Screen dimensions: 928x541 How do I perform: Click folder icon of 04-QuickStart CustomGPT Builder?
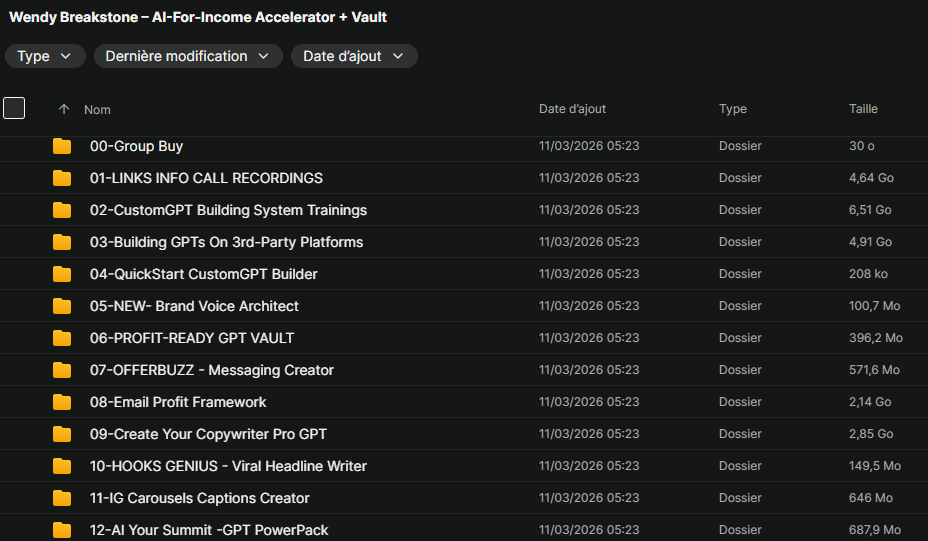(x=62, y=274)
